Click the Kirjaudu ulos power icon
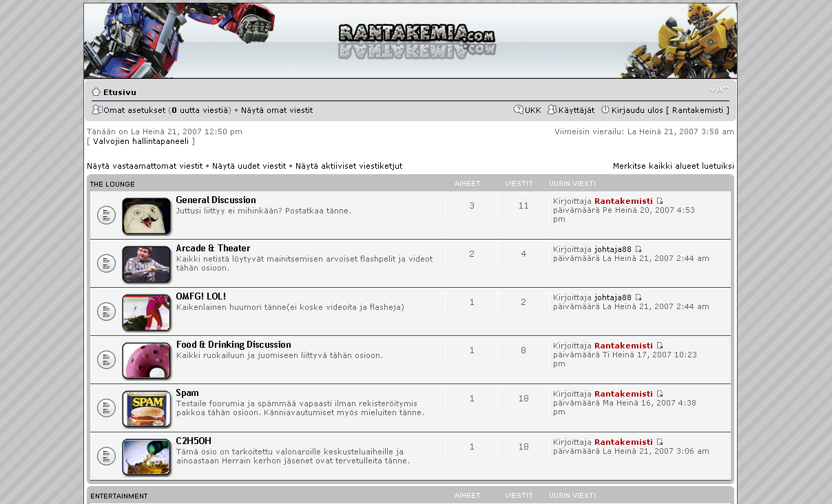This screenshot has width=832, height=504. click(605, 110)
